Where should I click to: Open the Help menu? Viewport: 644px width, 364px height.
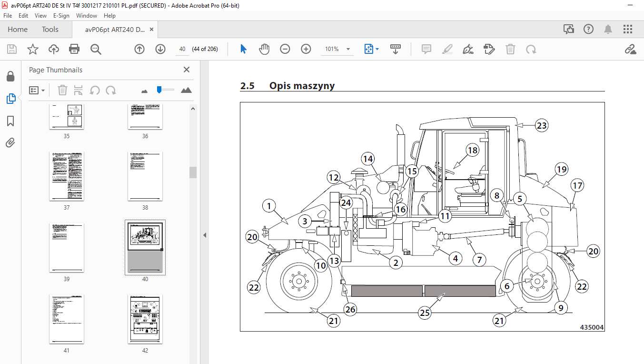tap(109, 16)
